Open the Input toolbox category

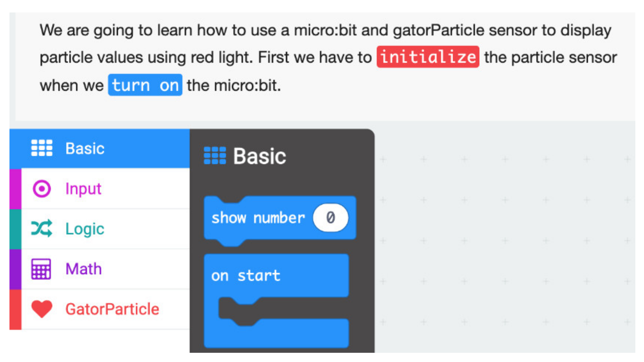83,189
